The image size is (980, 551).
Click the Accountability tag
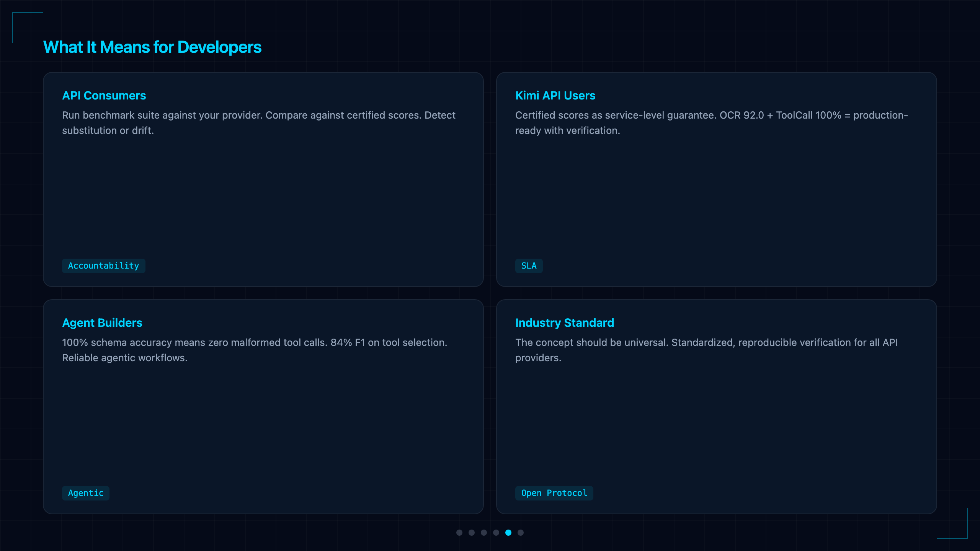tap(104, 266)
